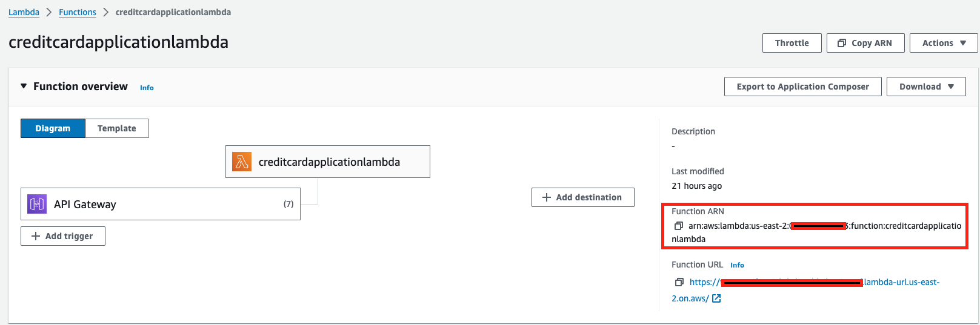Copy the Function URL via copy icon
This screenshot has width=980, height=325.
coord(679,282)
